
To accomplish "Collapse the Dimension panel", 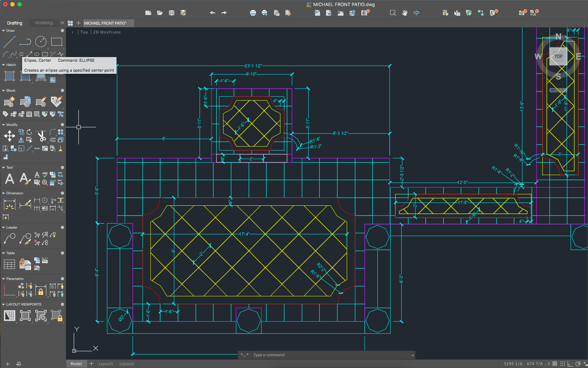I will pyautogui.click(x=4, y=193).
